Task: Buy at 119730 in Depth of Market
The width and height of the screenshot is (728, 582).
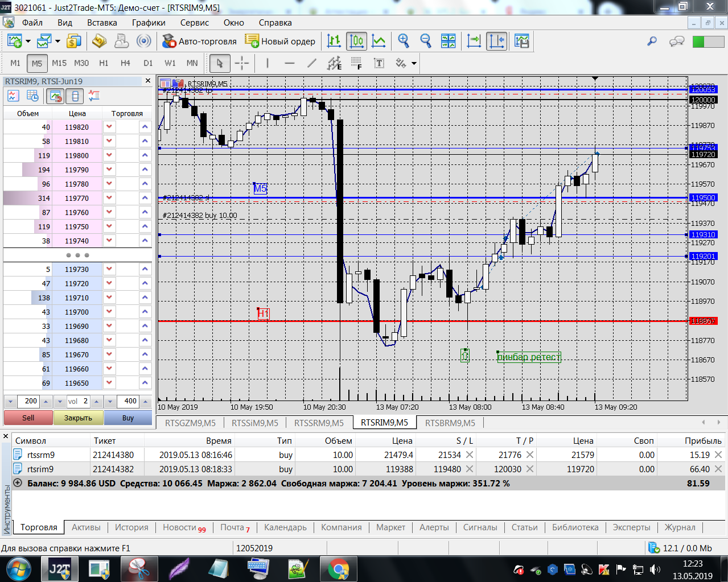Action: (145, 269)
